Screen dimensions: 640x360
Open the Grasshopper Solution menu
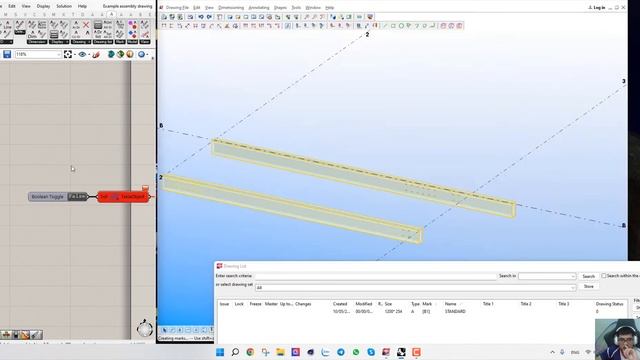[64, 6]
